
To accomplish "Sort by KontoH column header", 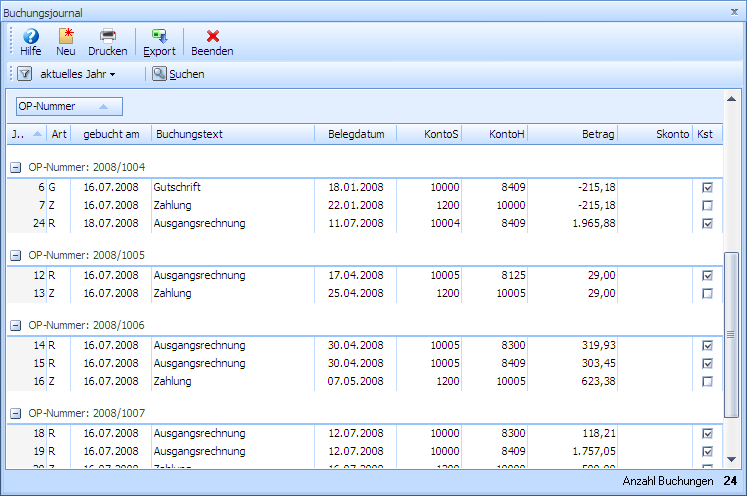I will coord(495,134).
